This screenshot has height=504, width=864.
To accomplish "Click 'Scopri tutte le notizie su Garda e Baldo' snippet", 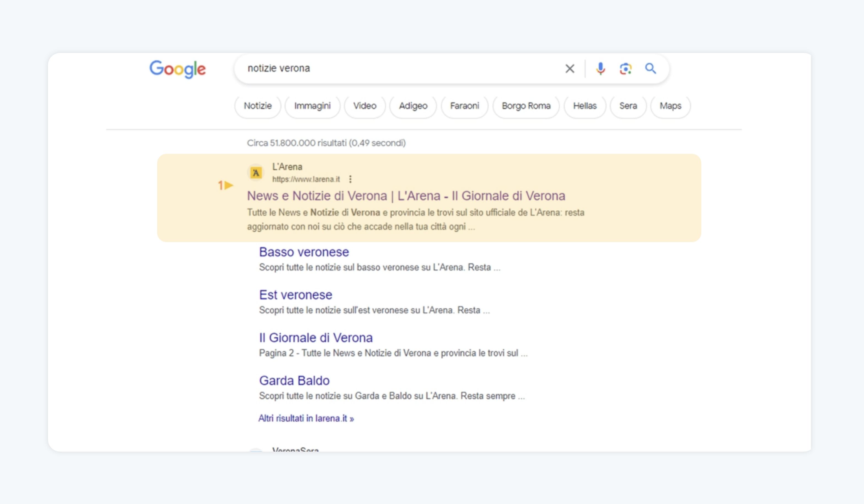I will pos(392,396).
